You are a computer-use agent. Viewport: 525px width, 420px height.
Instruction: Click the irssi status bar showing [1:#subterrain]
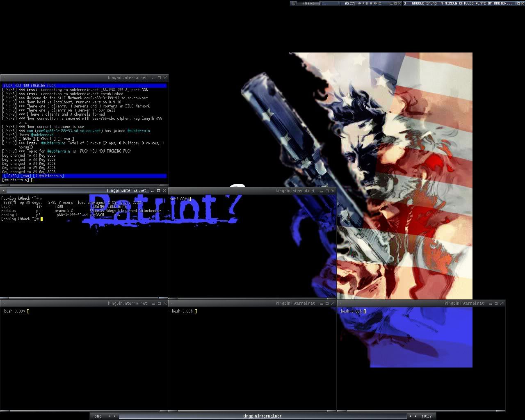pos(84,176)
